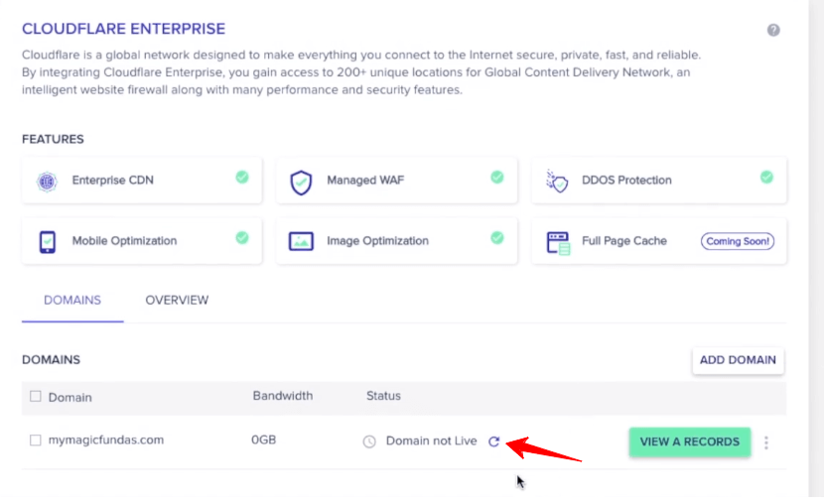Click the ADD DOMAIN button
Image resolution: width=824 pixels, height=504 pixels.
(738, 360)
